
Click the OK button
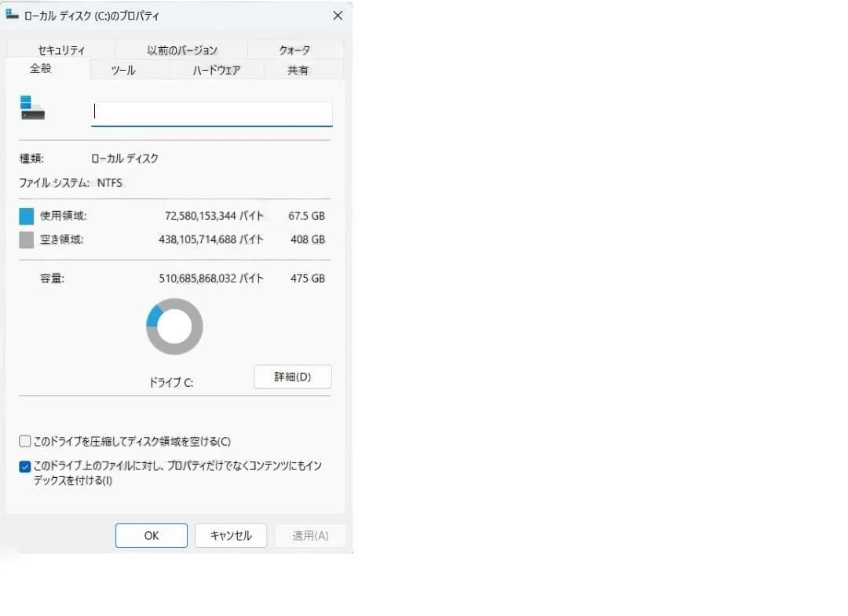click(151, 535)
